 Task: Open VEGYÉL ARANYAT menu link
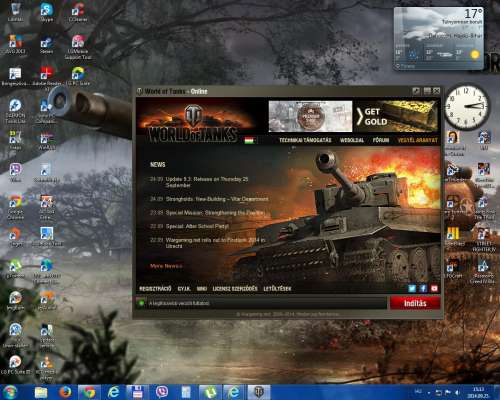417,140
